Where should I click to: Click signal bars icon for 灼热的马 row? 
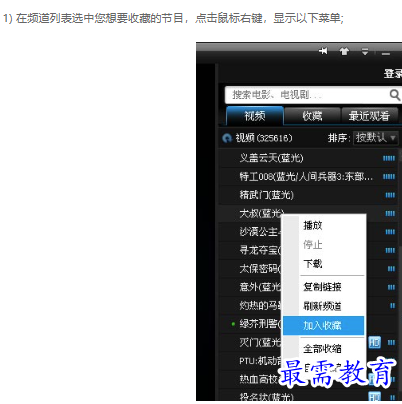[392, 305]
